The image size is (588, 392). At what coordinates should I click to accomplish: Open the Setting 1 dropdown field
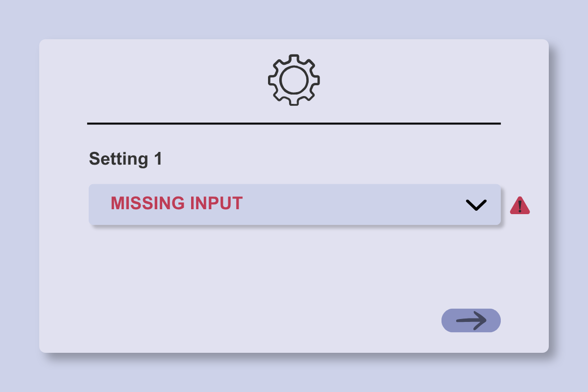[x=294, y=204]
